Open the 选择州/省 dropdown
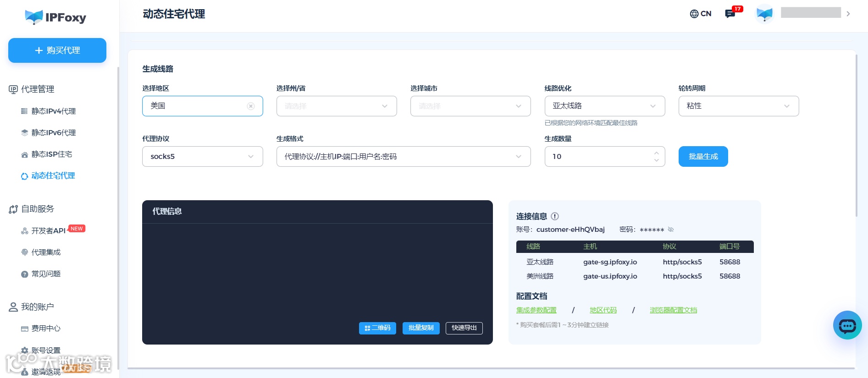The image size is (868, 378). (x=337, y=106)
